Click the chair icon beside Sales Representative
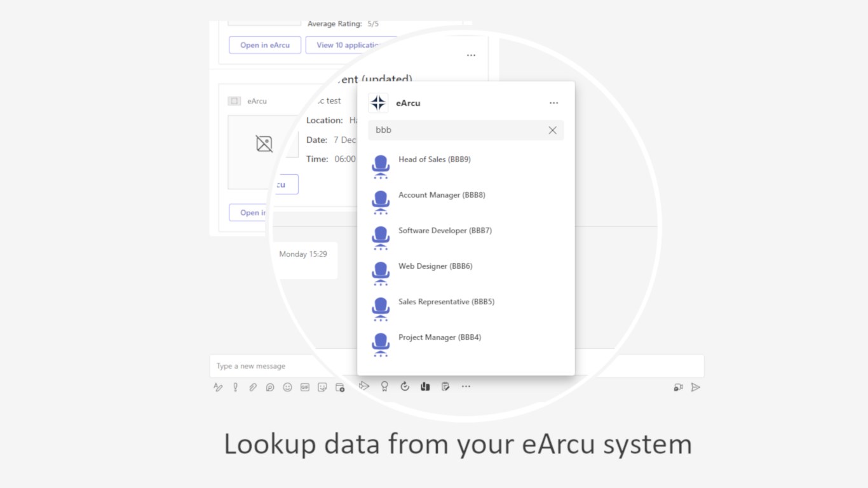Image resolution: width=868 pixels, height=488 pixels. click(381, 309)
